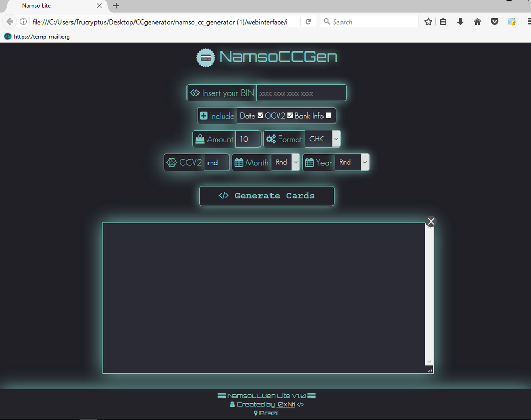Click the CCV2 hexagon icon

[172, 162]
